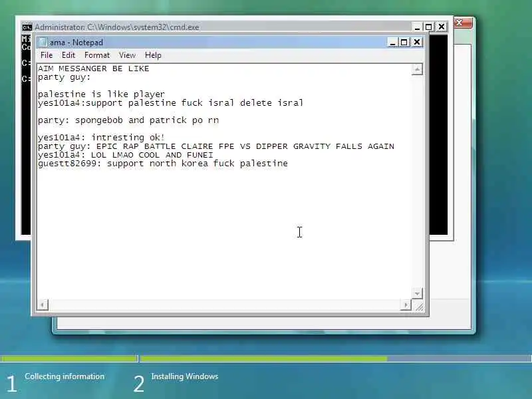The image size is (532, 399).
Task: Maximize the cmd.exe window
Action: (428, 27)
